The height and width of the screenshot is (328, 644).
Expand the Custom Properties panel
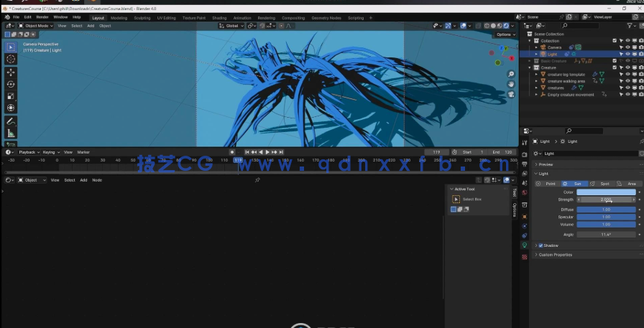point(555,255)
